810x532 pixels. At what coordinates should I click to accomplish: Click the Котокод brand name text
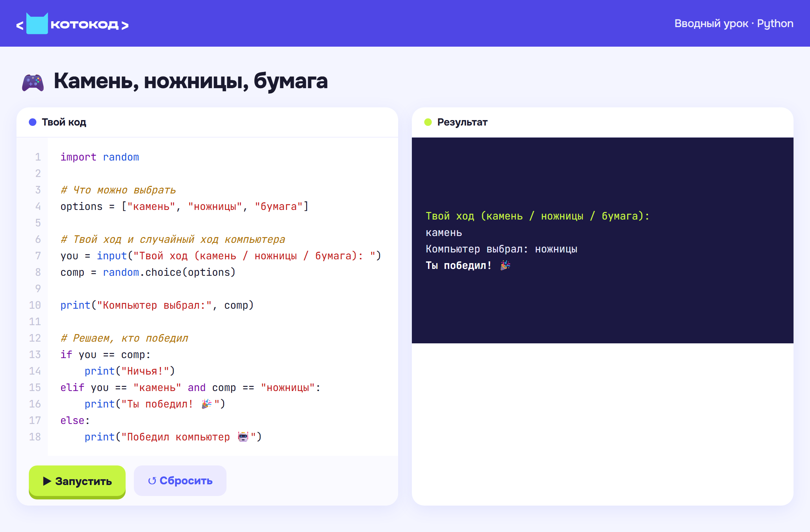pyautogui.click(x=84, y=25)
